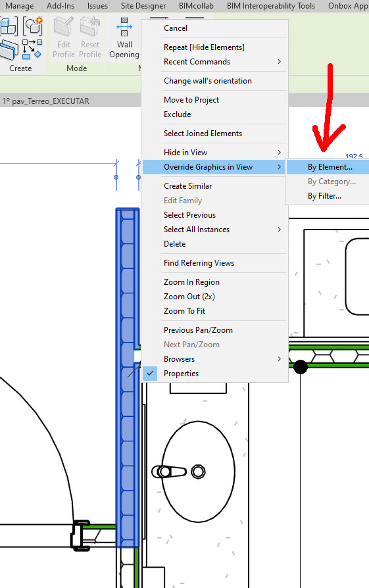The width and height of the screenshot is (369, 588).
Task: Expand Override Graphics in View submenu arrow
Action: click(x=279, y=167)
